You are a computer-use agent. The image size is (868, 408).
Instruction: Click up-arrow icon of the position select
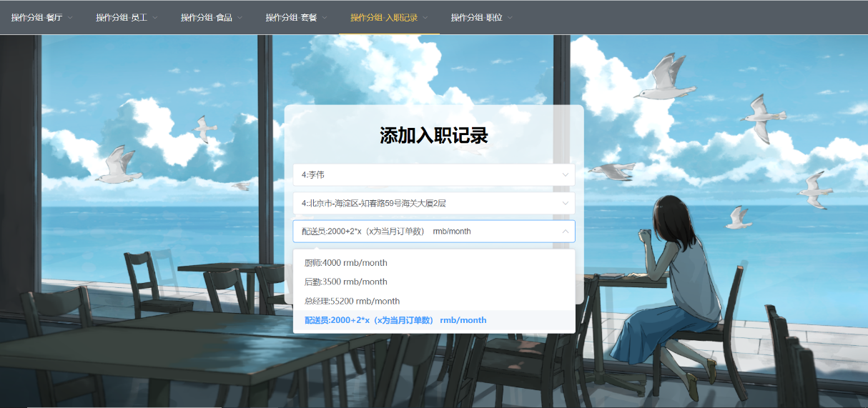point(566,232)
